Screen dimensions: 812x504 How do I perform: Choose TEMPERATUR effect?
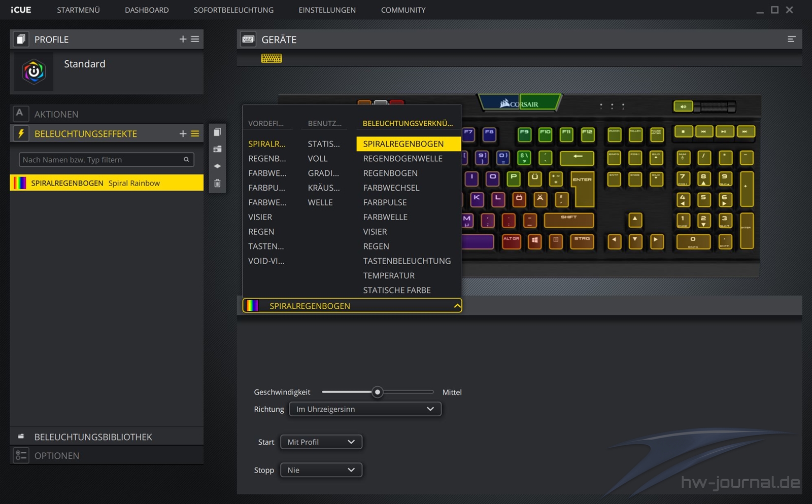tap(389, 275)
